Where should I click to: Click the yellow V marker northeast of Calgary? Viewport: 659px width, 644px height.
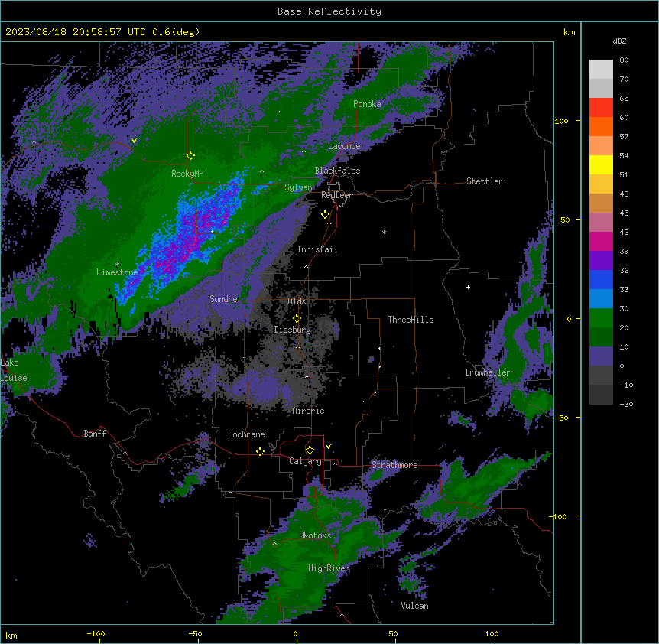[x=328, y=447]
